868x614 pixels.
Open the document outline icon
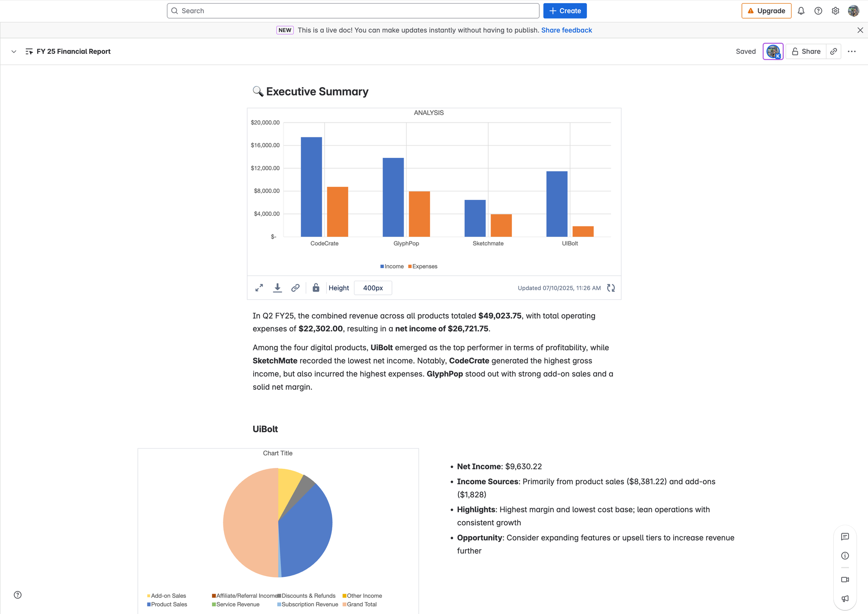[29, 52]
